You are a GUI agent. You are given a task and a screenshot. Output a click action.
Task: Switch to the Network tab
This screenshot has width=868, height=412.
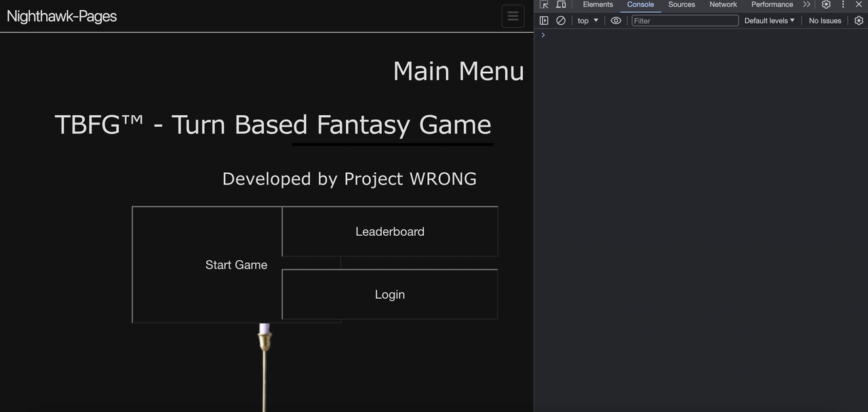(x=723, y=5)
